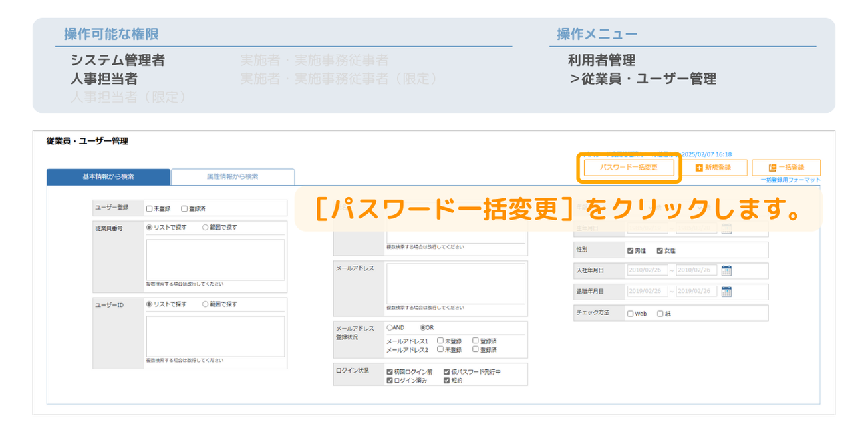Switch to 属性情報から検索 tab
Screen dimensions: 868x430
click(232, 177)
